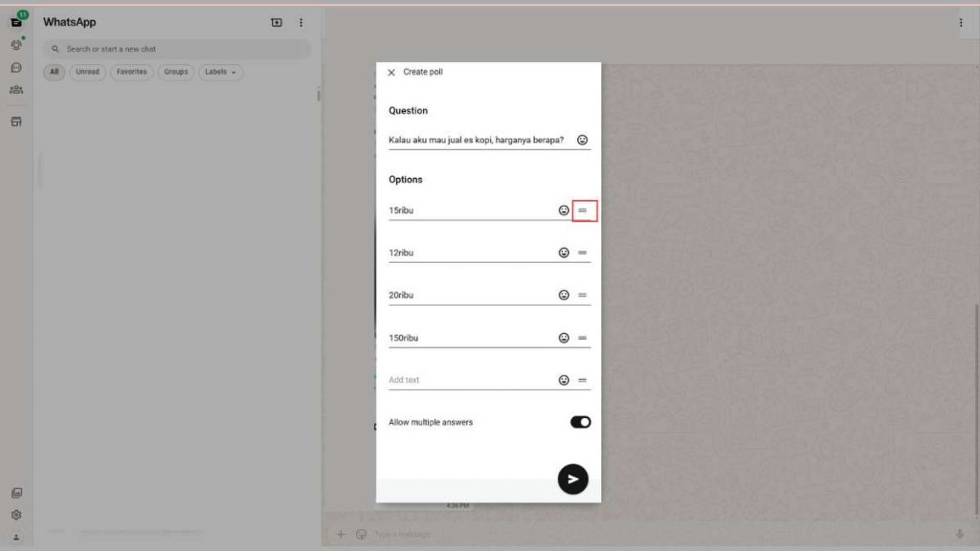Switch to the Groups filter tab
This screenshot has height=551, width=980.
click(175, 72)
